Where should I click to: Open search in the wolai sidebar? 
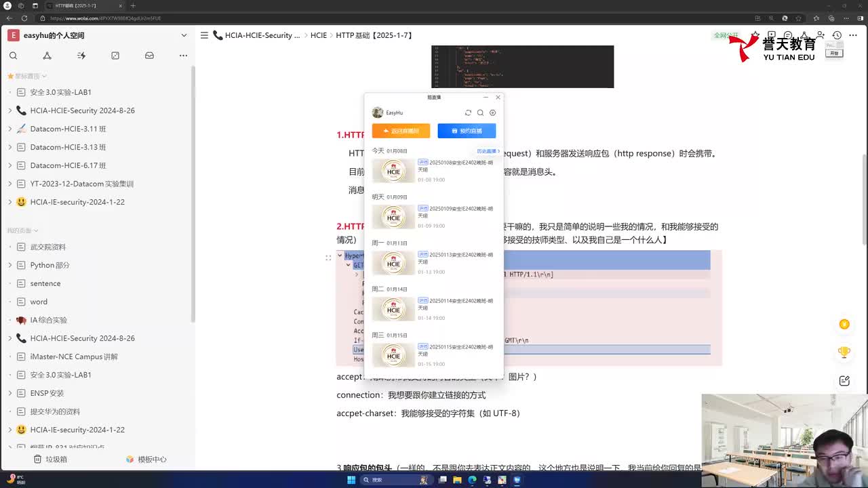[13, 56]
